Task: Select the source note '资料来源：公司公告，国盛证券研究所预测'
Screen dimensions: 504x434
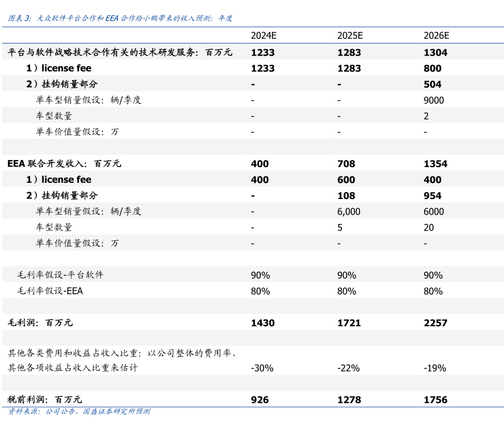Action: coord(79,411)
